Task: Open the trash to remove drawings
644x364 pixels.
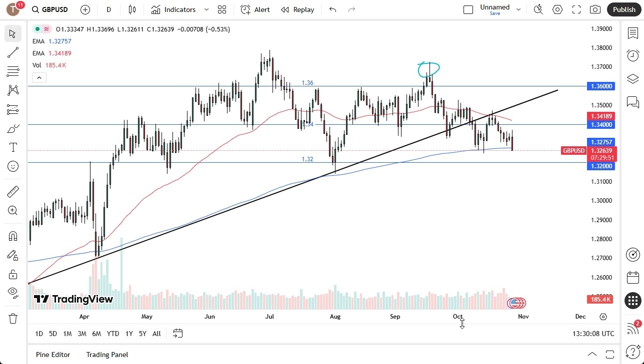Action: click(12, 318)
